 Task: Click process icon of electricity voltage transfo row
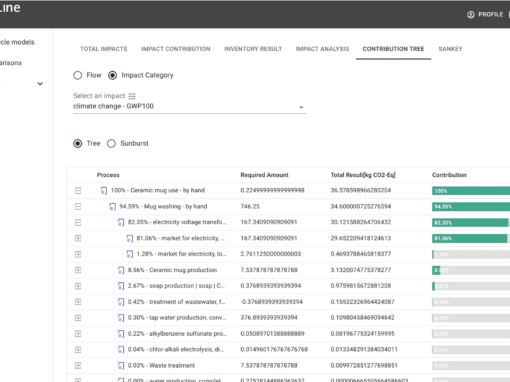pos(121,222)
